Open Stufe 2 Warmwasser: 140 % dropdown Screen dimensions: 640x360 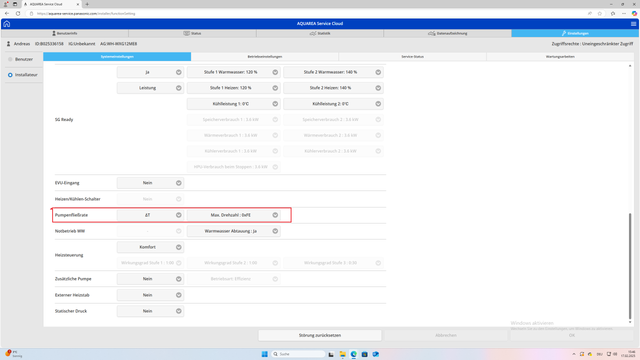333,72
